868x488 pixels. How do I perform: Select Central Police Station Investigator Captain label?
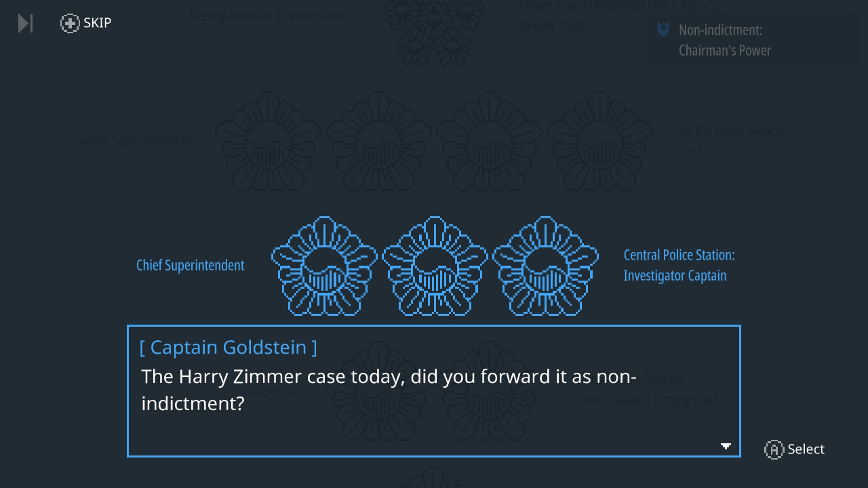(679, 265)
